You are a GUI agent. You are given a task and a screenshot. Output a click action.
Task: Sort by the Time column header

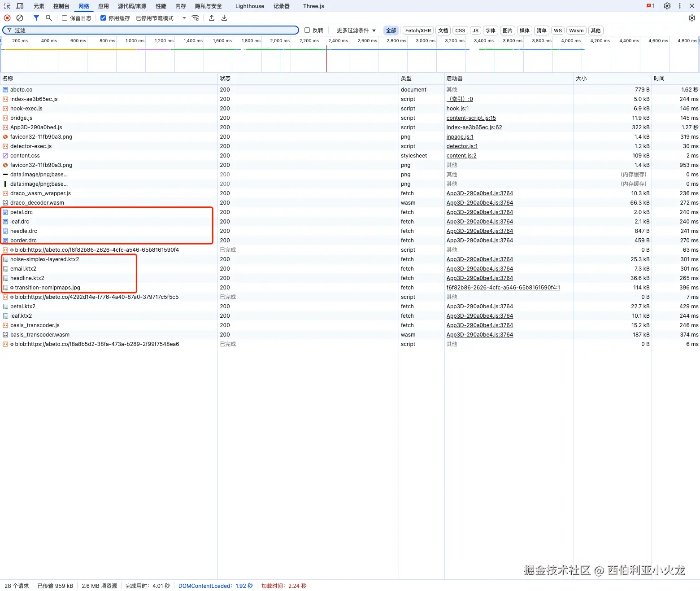pos(675,79)
